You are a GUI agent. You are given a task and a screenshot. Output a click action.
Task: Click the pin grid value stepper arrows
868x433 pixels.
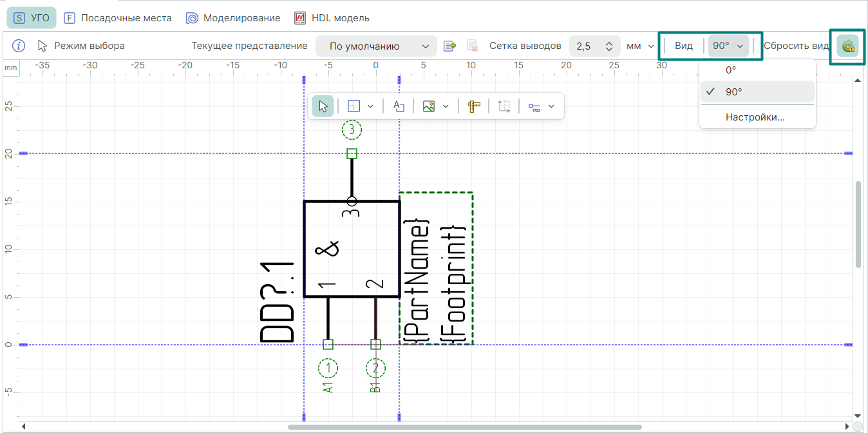coord(609,46)
